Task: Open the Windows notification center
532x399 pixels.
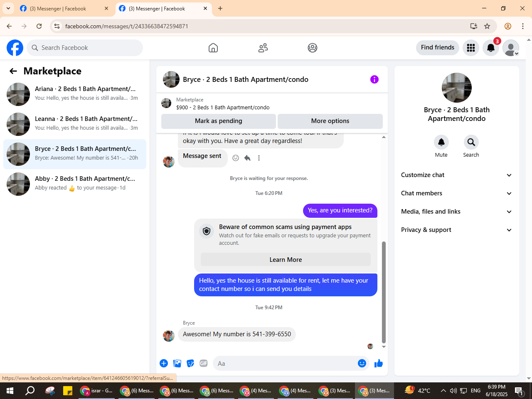Action: [x=519, y=391]
